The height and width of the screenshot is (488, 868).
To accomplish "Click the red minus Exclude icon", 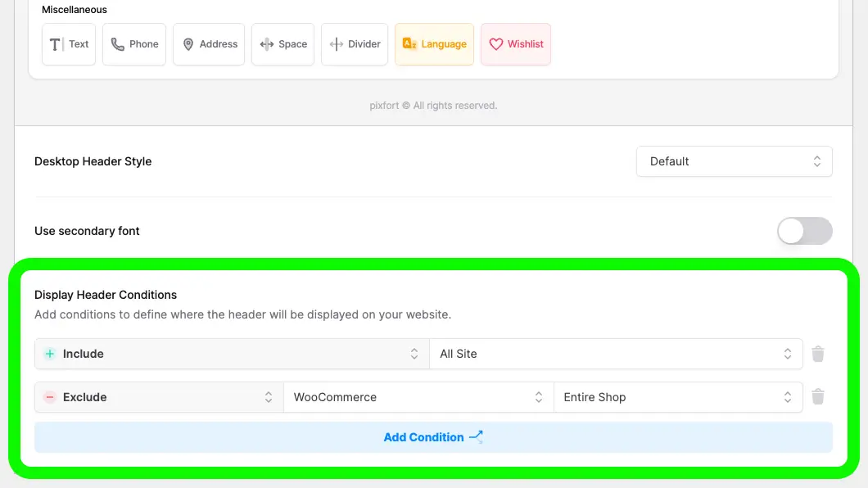I will point(50,397).
